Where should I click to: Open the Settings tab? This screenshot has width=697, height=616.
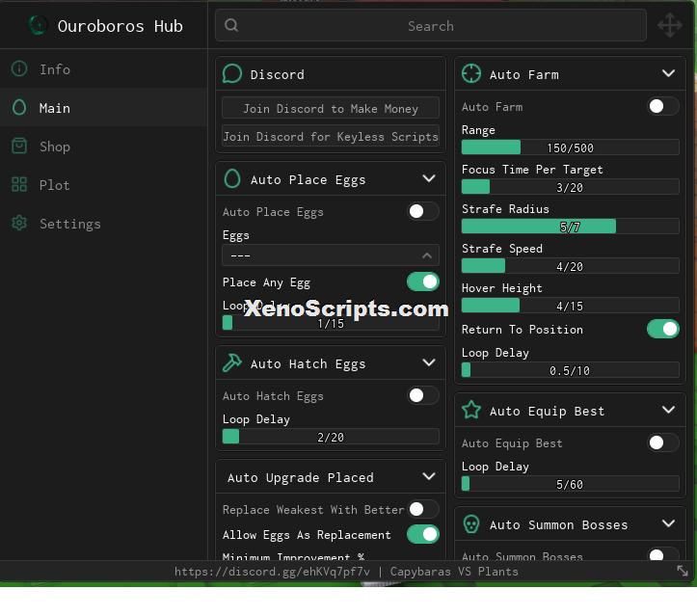pos(103,223)
